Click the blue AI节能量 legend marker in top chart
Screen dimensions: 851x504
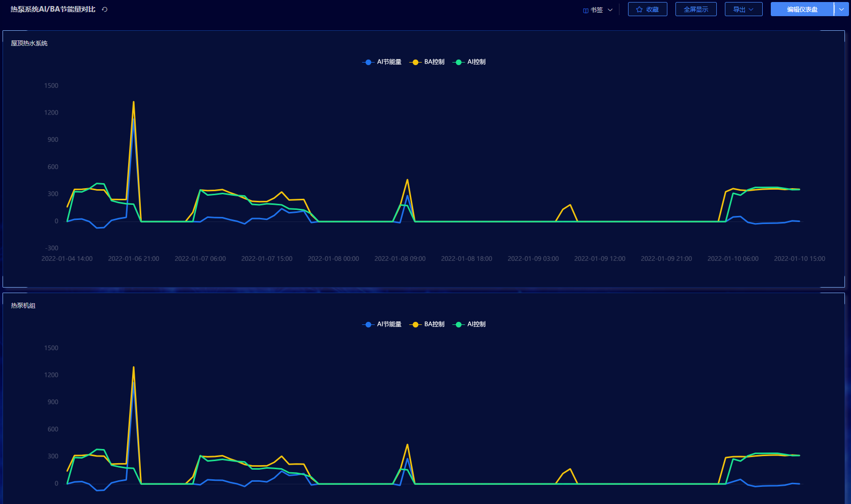[368, 62]
